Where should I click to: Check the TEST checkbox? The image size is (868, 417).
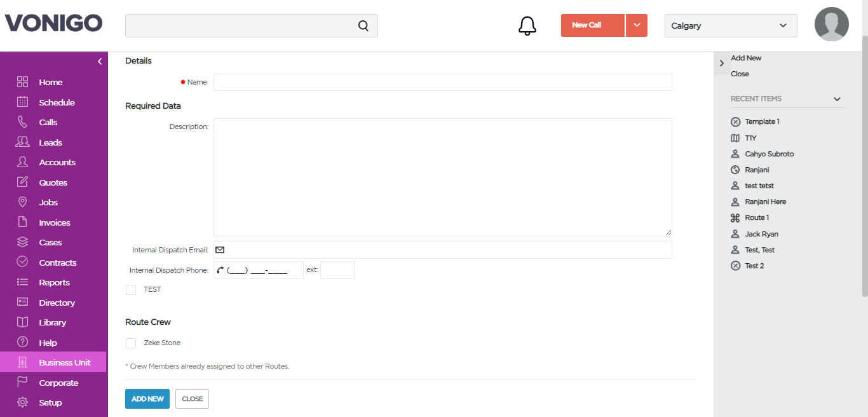(131, 290)
